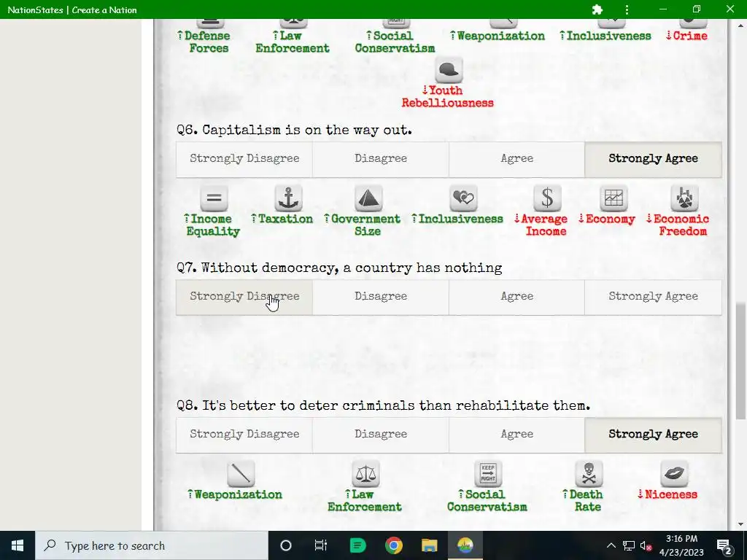
Task: Select Strongly Disagree for Q6 capitalism
Action: pyautogui.click(x=244, y=159)
